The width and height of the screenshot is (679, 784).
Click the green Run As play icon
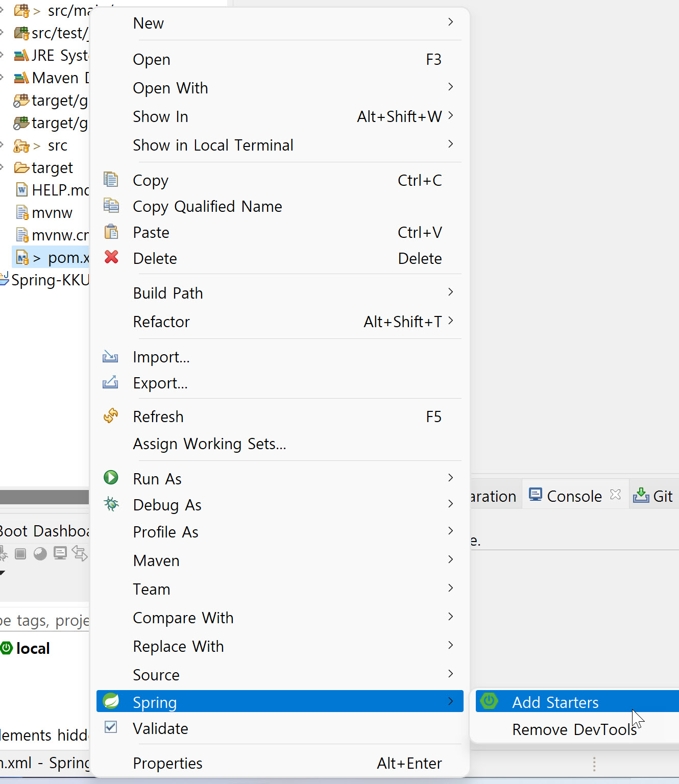(111, 478)
